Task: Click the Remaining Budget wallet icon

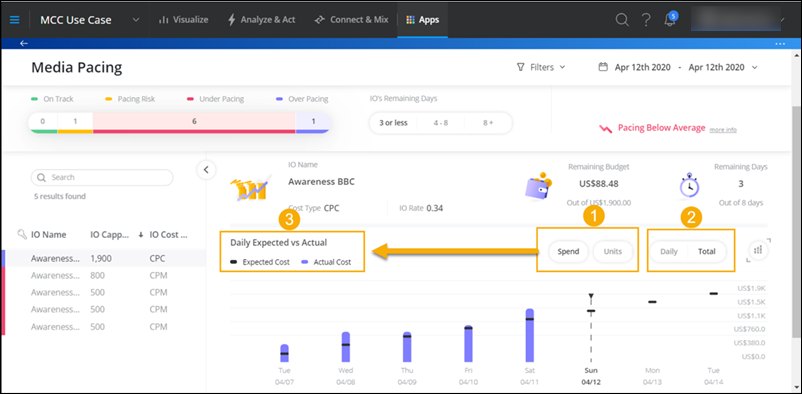Action: click(538, 186)
